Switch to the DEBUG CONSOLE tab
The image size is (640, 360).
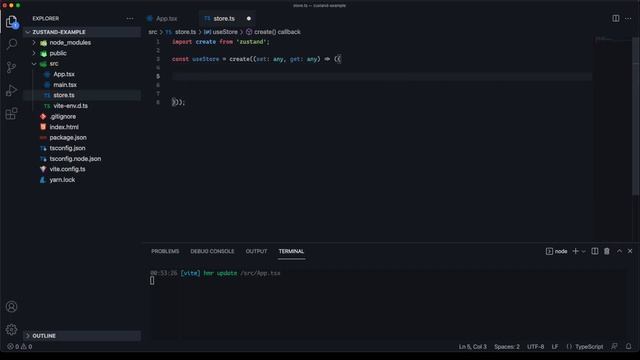click(x=212, y=251)
